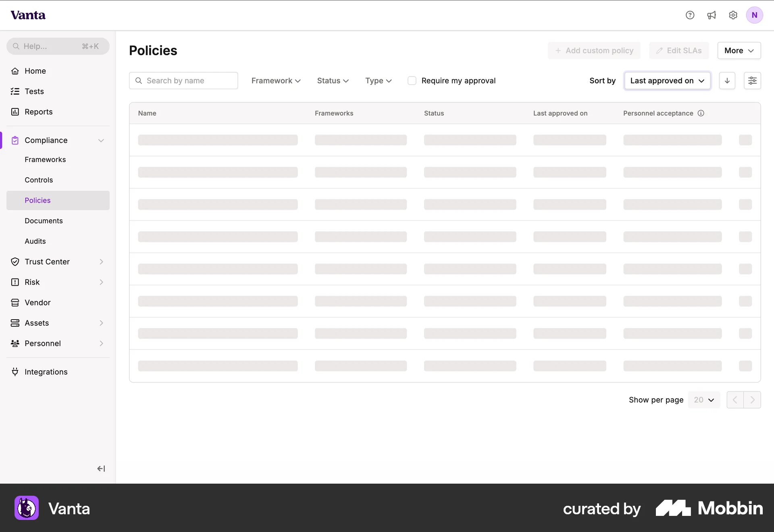The image size is (774, 532).
Task: Click the Search by name field
Action: coord(183,81)
